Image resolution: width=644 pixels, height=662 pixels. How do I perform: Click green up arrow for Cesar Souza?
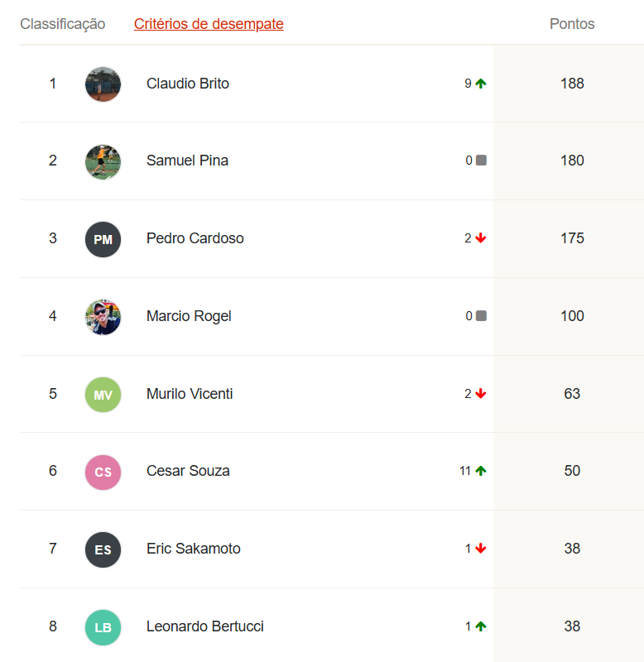point(481,471)
